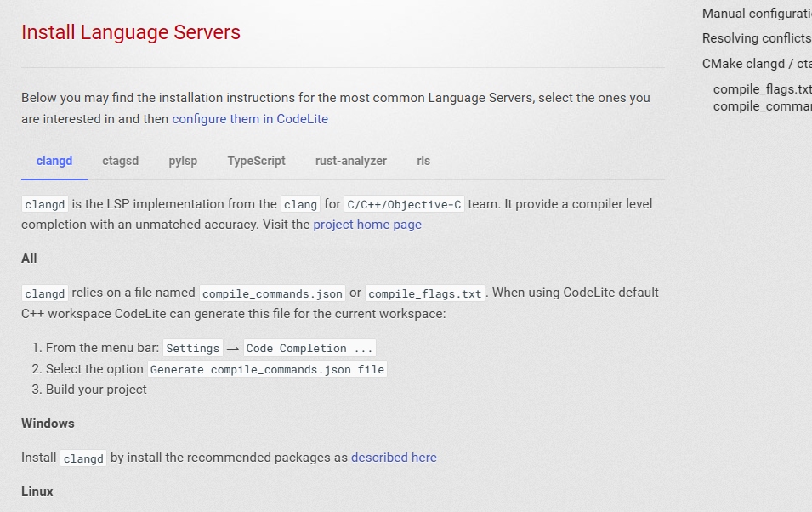Select the clangd tab
This screenshot has width=812, height=512.
click(54, 161)
